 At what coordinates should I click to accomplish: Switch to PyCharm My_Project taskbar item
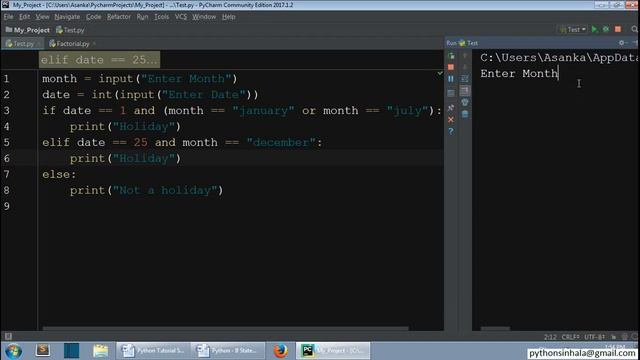coord(333,351)
